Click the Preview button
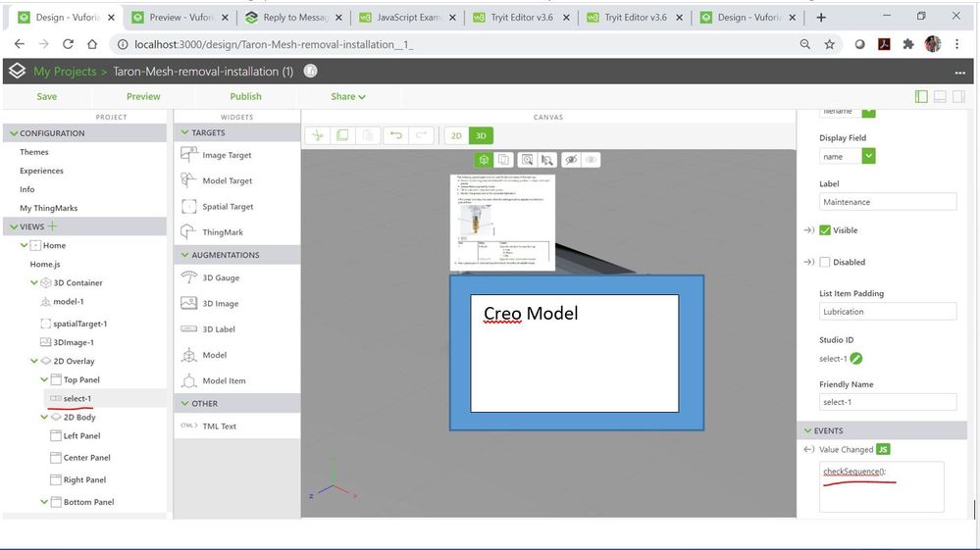Viewport: 980px width, 550px height. click(x=143, y=96)
